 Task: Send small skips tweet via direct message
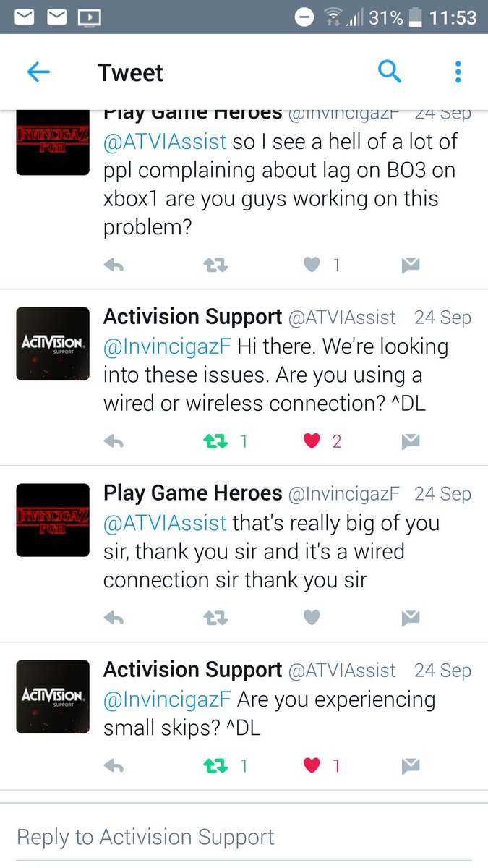[x=411, y=765]
